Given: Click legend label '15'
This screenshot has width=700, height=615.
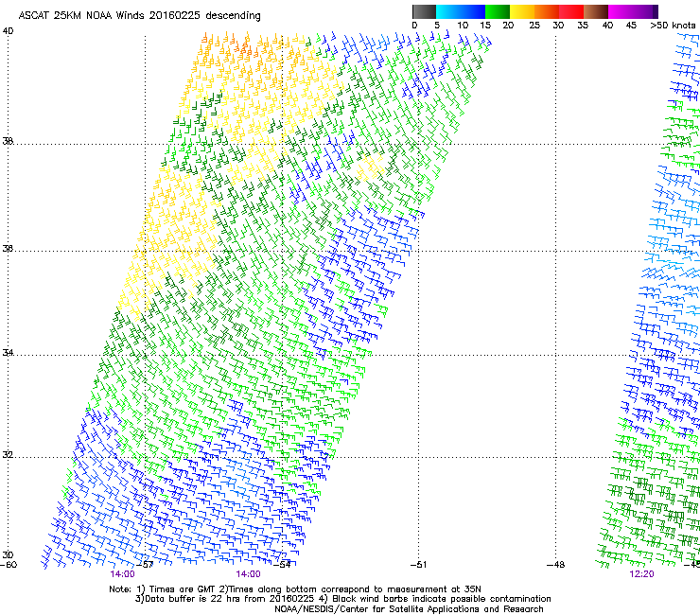Looking at the screenshot, I should click(485, 26).
